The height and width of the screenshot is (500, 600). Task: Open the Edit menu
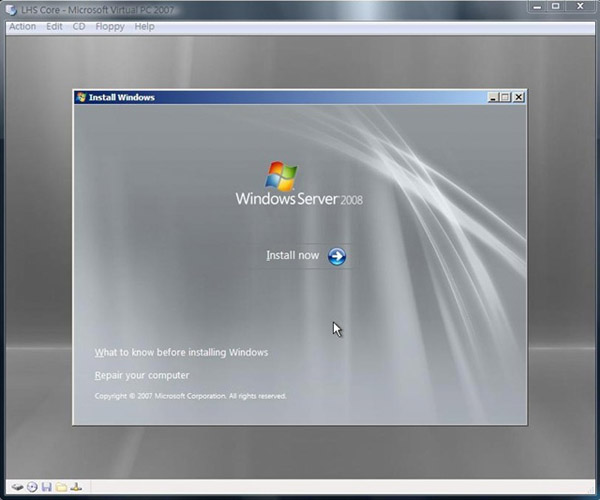tap(54, 26)
